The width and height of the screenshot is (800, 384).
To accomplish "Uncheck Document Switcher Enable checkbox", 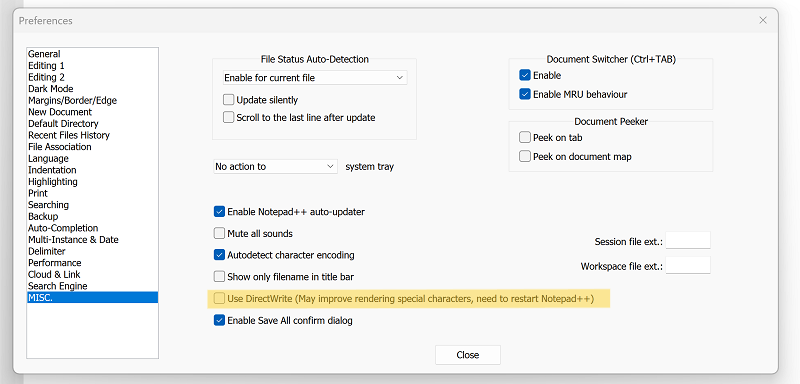I will tap(525, 75).
